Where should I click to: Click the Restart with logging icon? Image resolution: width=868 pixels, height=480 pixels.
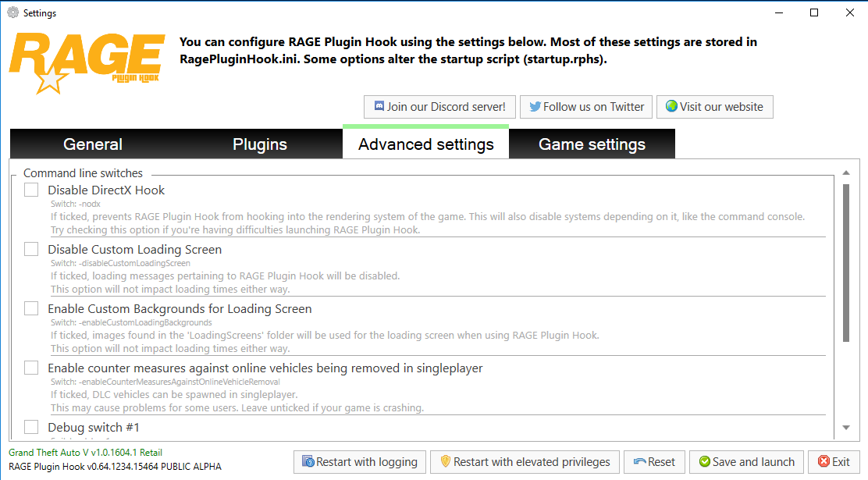(308, 462)
